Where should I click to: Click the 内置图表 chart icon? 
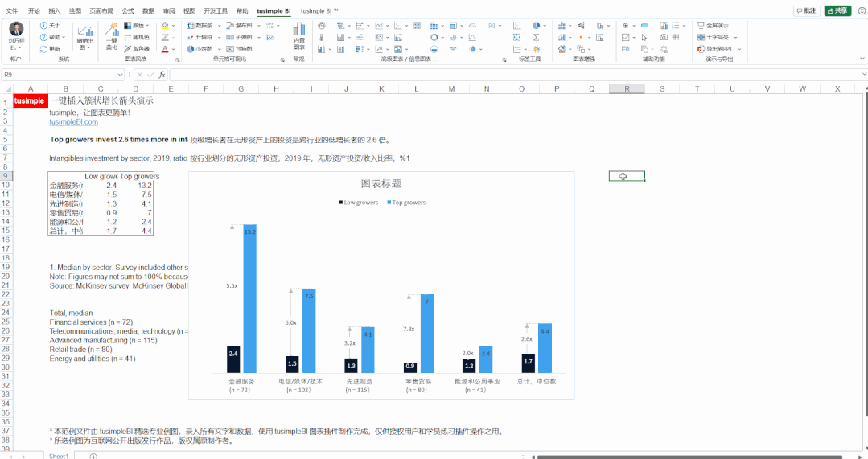(299, 36)
